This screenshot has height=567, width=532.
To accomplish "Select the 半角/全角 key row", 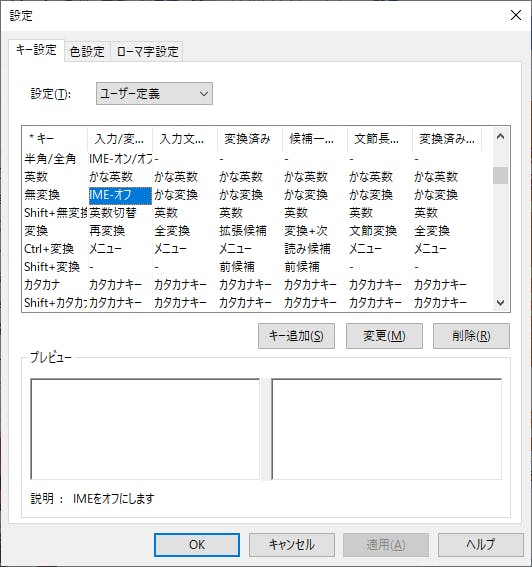I will [x=50, y=159].
